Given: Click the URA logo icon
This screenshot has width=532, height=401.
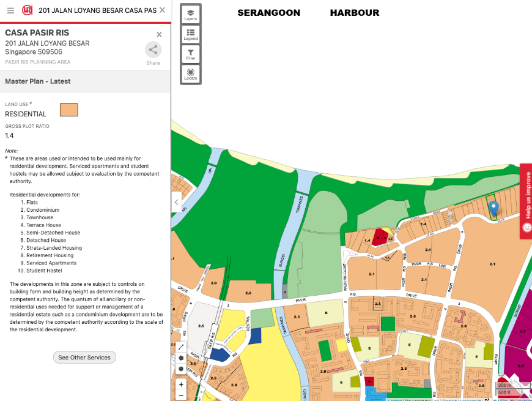Looking at the screenshot, I should click(x=28, y=10).
